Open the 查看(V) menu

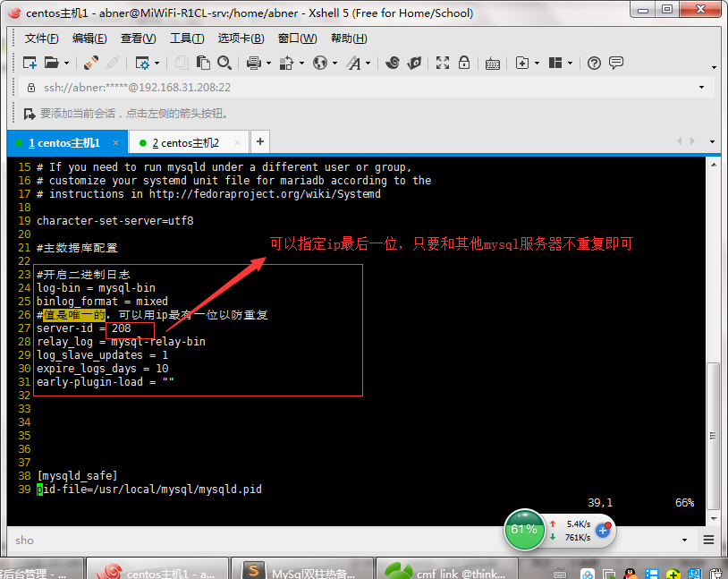[139, 38]
